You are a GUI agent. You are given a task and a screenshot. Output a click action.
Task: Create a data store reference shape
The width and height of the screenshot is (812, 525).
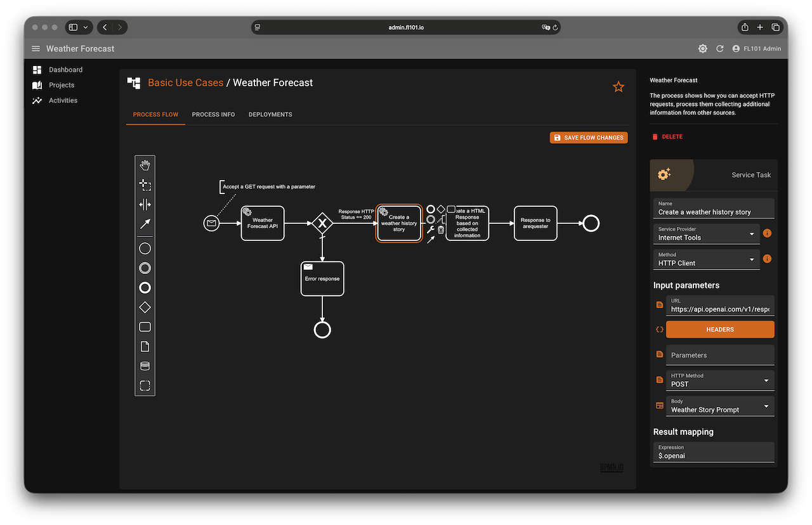145,366
